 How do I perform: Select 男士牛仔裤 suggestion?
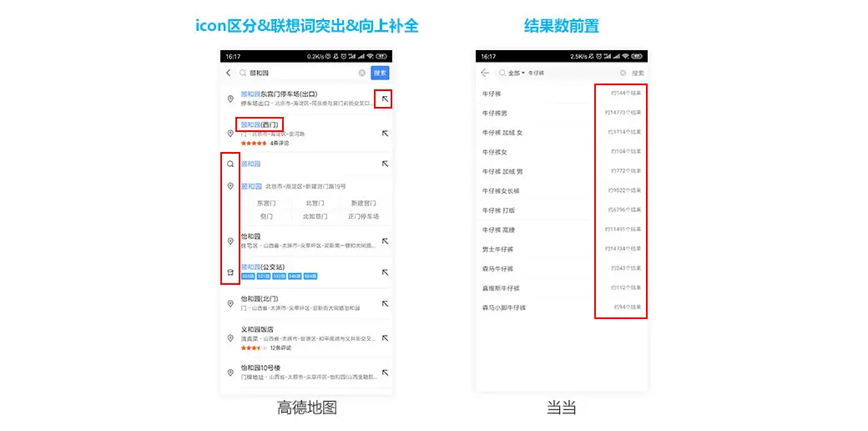[x=497, y=249]
